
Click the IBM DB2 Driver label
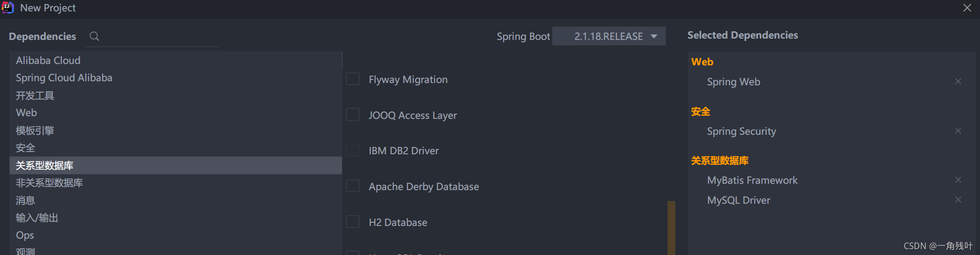[403, 151]
